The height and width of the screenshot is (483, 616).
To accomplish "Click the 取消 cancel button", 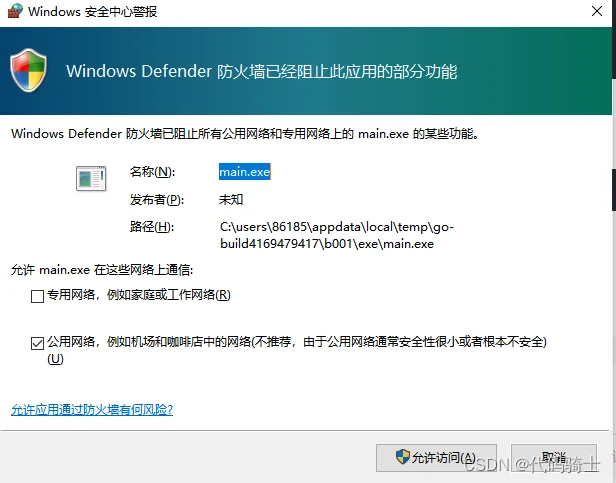I will tap(554, 457).
